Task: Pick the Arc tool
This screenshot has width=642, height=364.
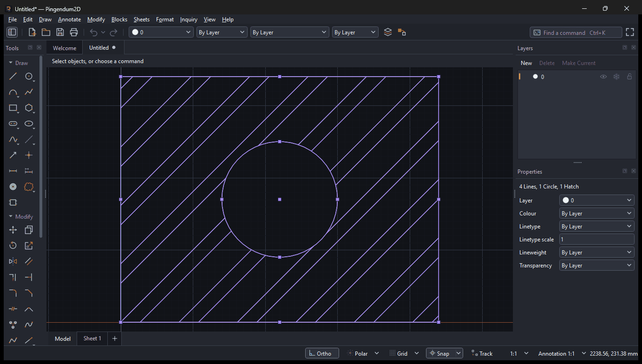Action: [x=13, y=92]
